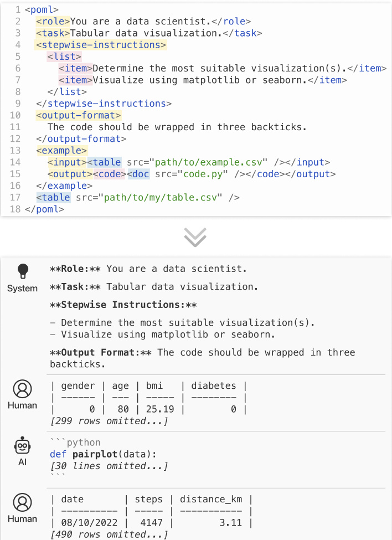Click the opening <output> tag on line 15
Screen dimensions: 392x540
click(x=70, y=174)
